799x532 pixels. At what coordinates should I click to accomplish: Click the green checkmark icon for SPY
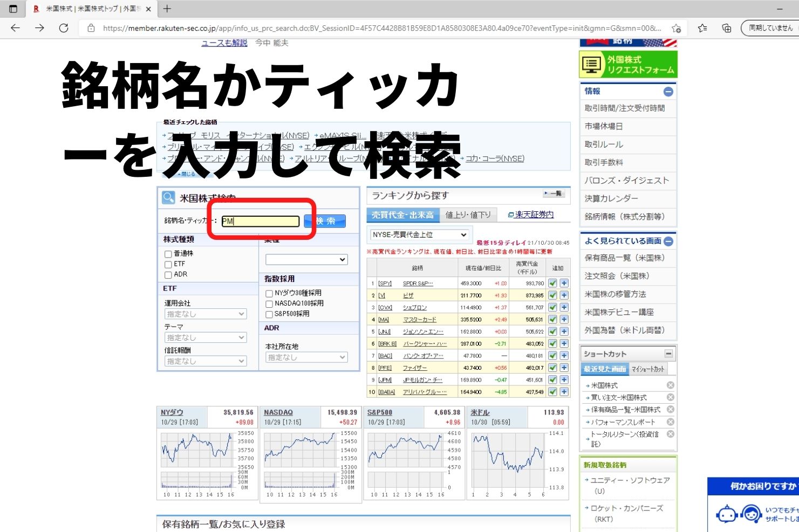[x=552, y=282]
